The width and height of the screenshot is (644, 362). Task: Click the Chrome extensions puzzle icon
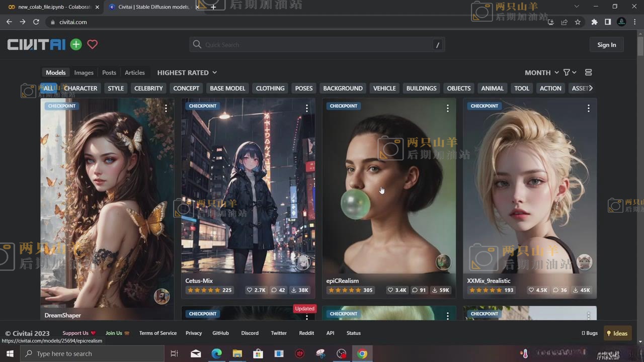coord(594,22)
